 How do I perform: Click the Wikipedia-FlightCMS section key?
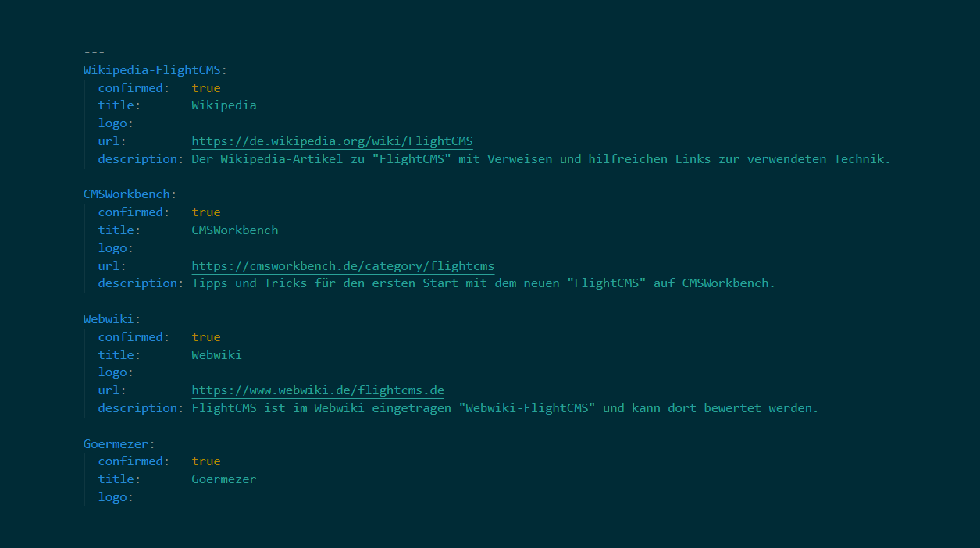[151, 69]
